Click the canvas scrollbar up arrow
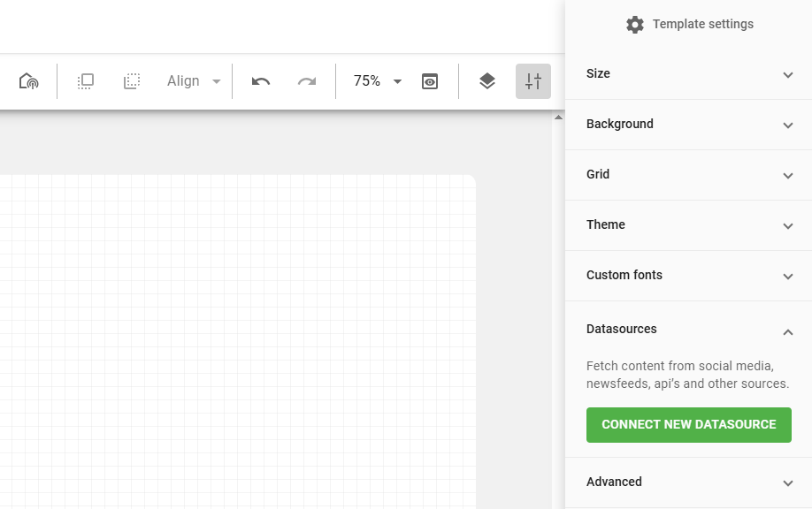 pyautogui.click(x=558, y=118)
